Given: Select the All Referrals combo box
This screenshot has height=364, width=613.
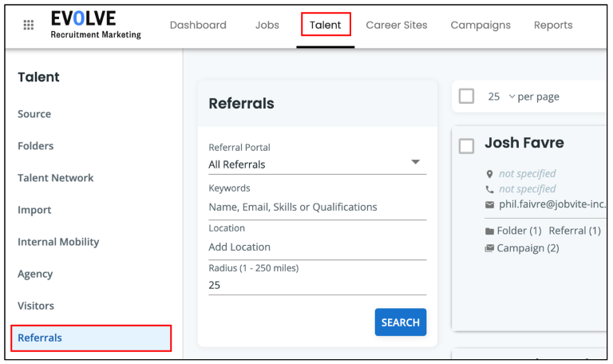Looking at the screenshot, I should (x=318, y=164).
